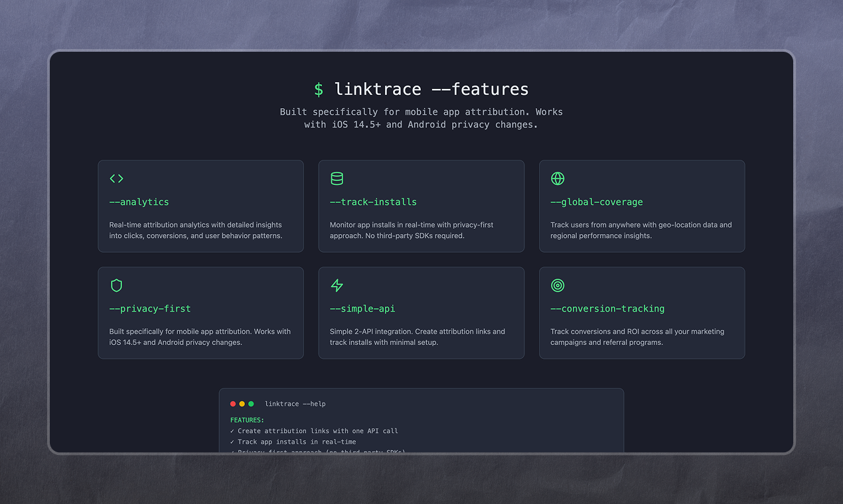Click the code brackets icon above --analytics
Screen dimensions: 843x504
[116, 178]
